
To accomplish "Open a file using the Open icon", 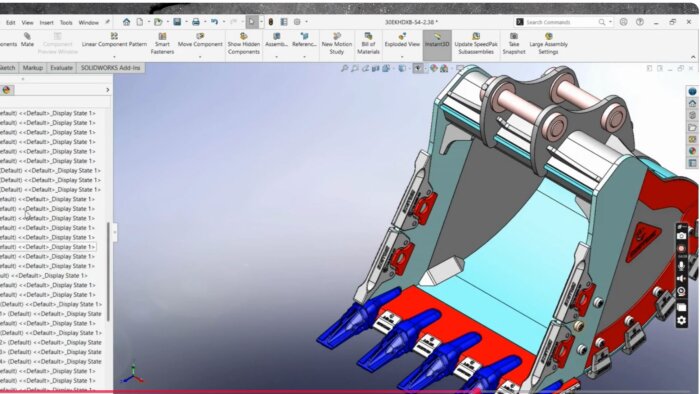I will 158,22.
